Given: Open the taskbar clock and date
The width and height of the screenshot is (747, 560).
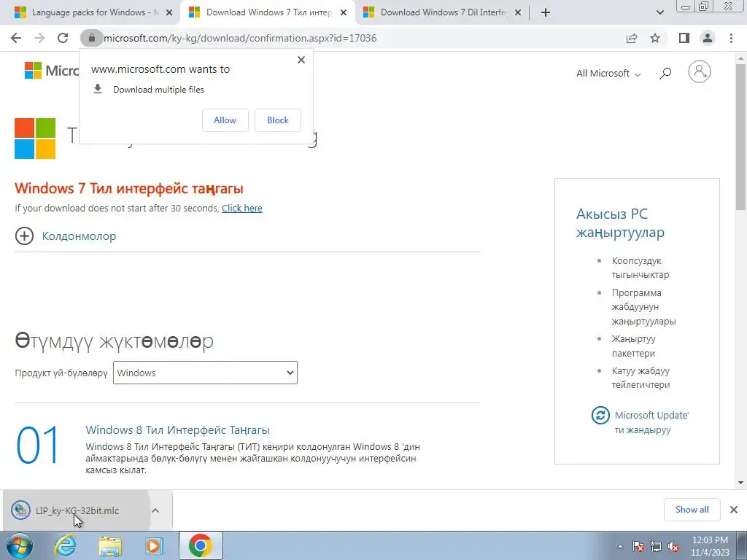Looking at the screenshot, I should pyautogui.click(x=710, y=546).
